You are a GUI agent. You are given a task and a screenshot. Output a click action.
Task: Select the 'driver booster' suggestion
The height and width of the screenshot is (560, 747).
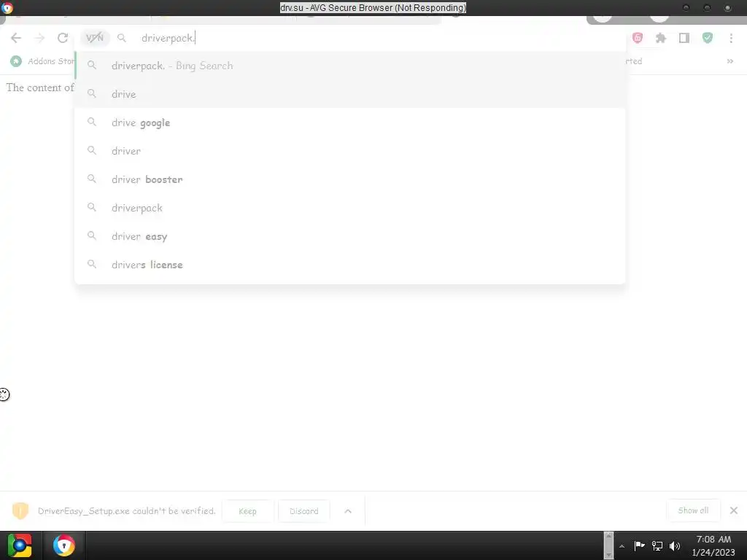[349, 179]
